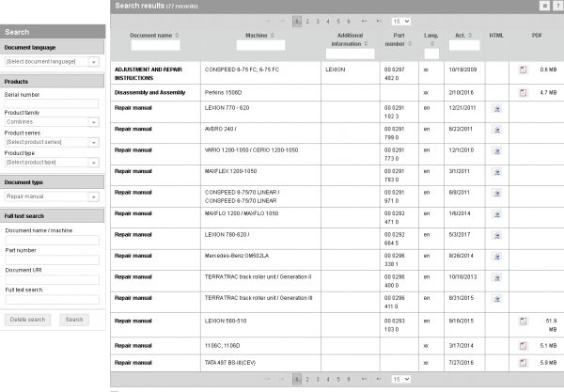564x392 pixels.
Task: Change rows per page in bottom pager
Action: point(401,380)
